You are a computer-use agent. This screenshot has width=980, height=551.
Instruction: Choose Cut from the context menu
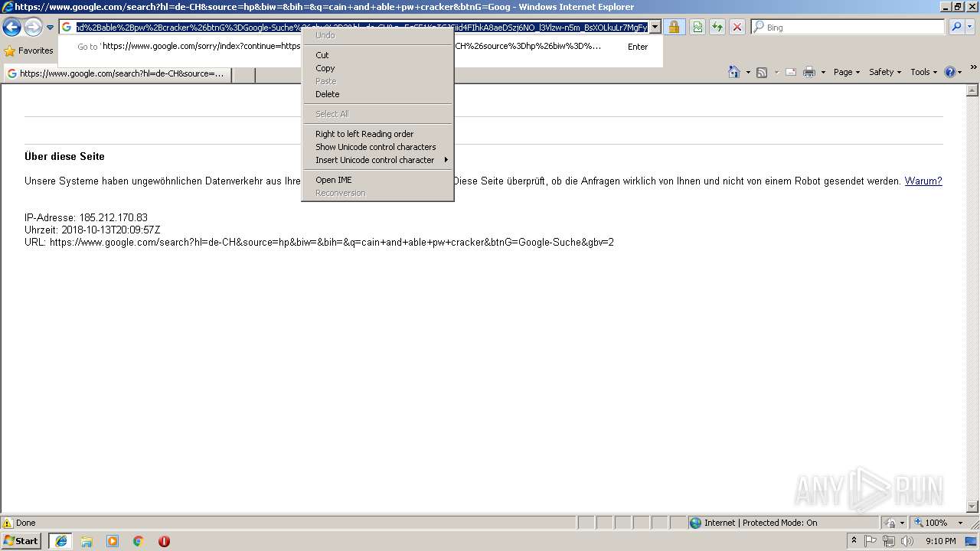pyautogui.click(x=377, y=55)
